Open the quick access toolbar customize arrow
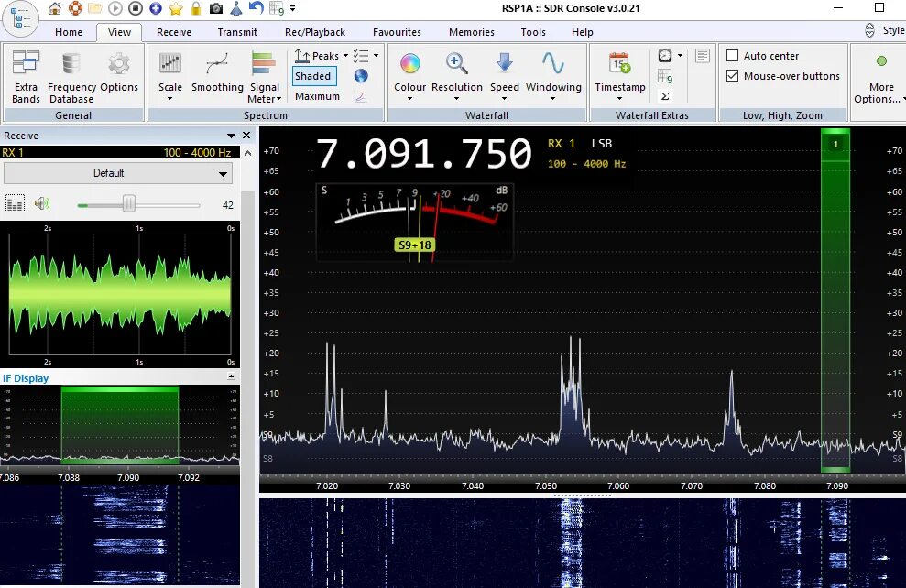The image size is (906, 588). click(292, 8)
